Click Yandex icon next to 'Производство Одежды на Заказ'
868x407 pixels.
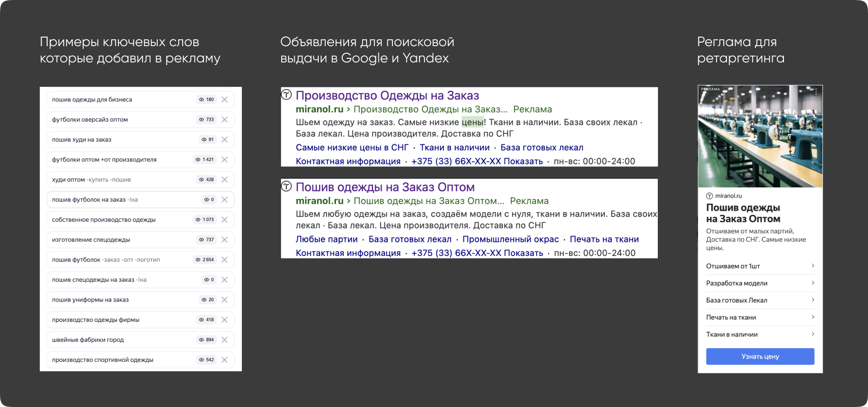tap(287, 95)
